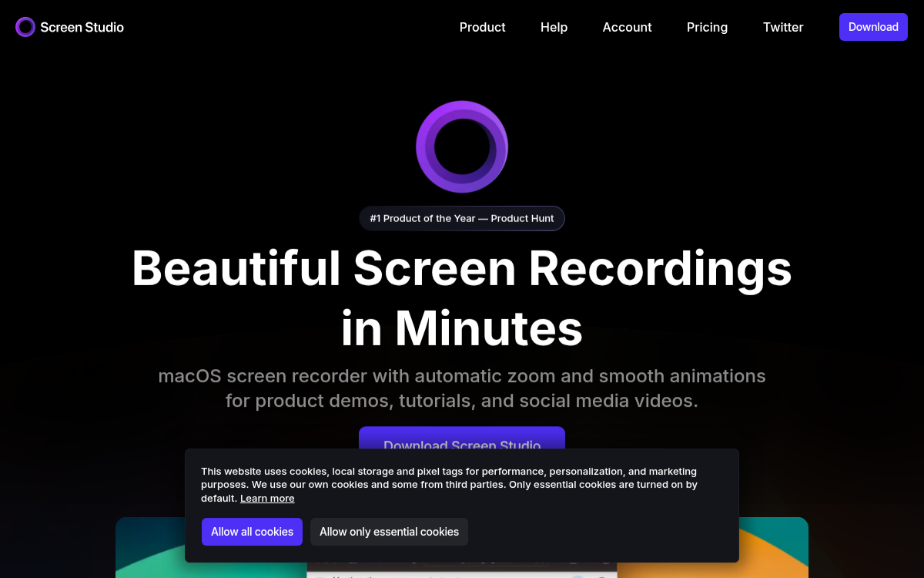Image resolution: width=924 pixels, height=578 pixels.
Task: Click the #1 Product of the Year badge
Action: tap(462, 218)
